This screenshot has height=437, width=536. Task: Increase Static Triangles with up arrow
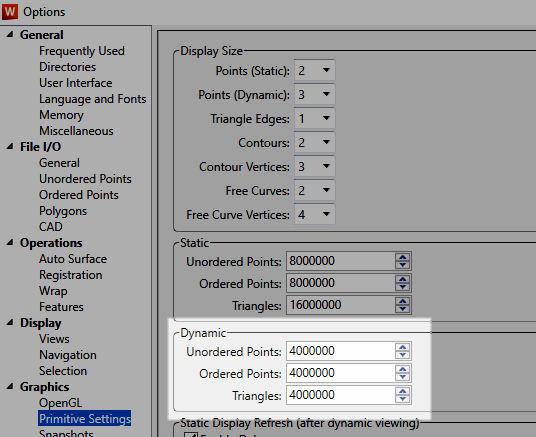click(403, 301)
